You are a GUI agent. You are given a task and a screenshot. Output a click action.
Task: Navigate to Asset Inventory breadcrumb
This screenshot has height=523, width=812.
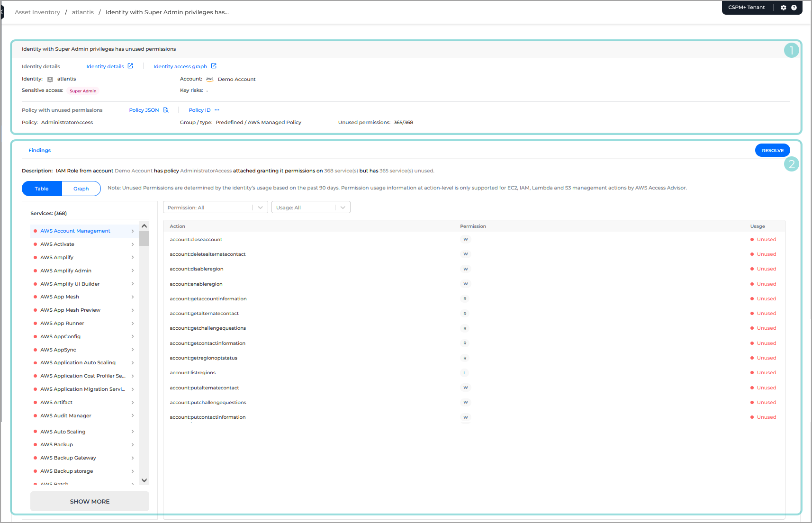[x=37, y=12]
